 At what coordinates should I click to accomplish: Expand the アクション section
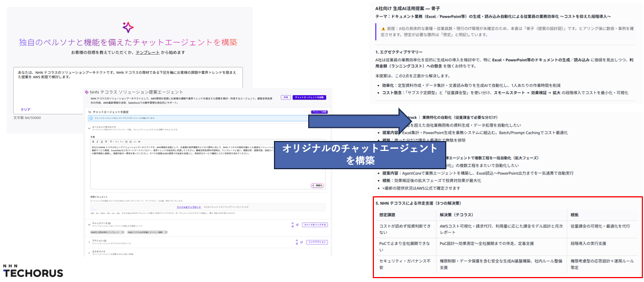click(89, 241)
